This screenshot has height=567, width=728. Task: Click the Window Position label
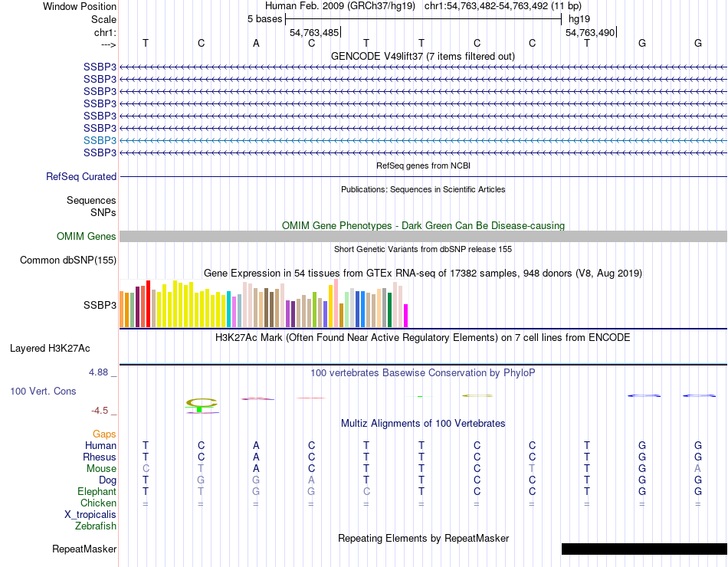[x=80, y=6]
